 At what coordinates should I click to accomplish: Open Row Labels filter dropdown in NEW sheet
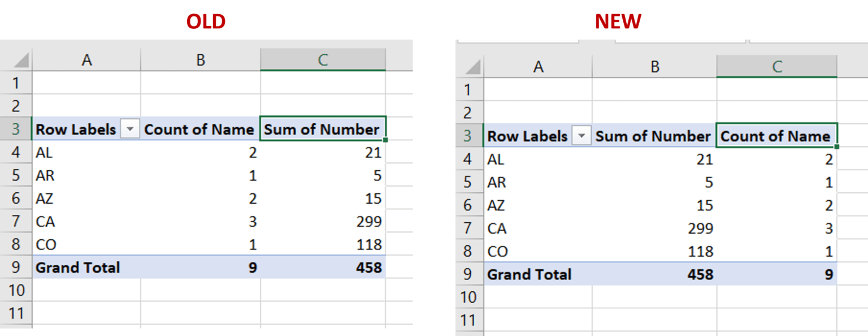(x=582, y=136)
